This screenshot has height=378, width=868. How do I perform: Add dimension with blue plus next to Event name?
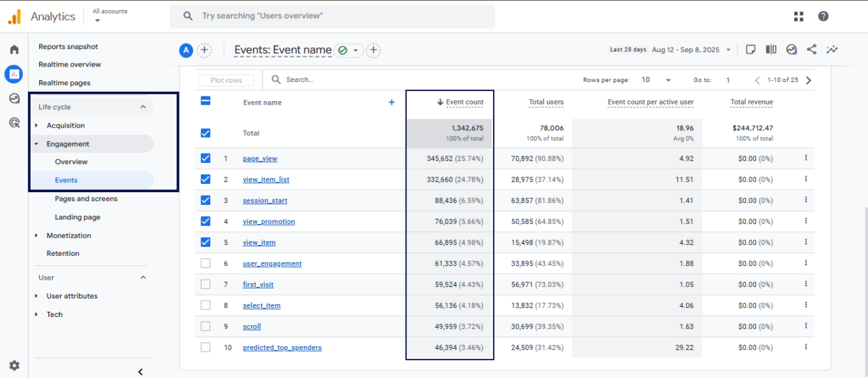pyautogui.click(x=391, y=102)
